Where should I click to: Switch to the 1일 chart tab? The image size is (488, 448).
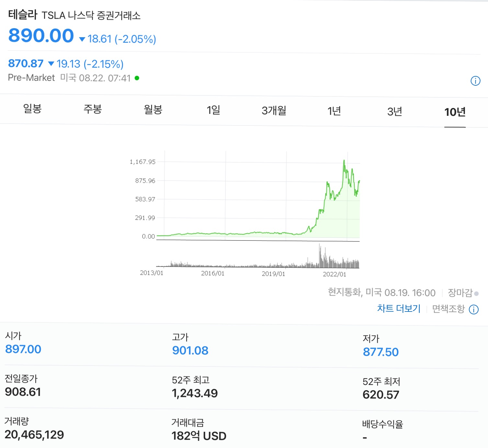(213, 110)
